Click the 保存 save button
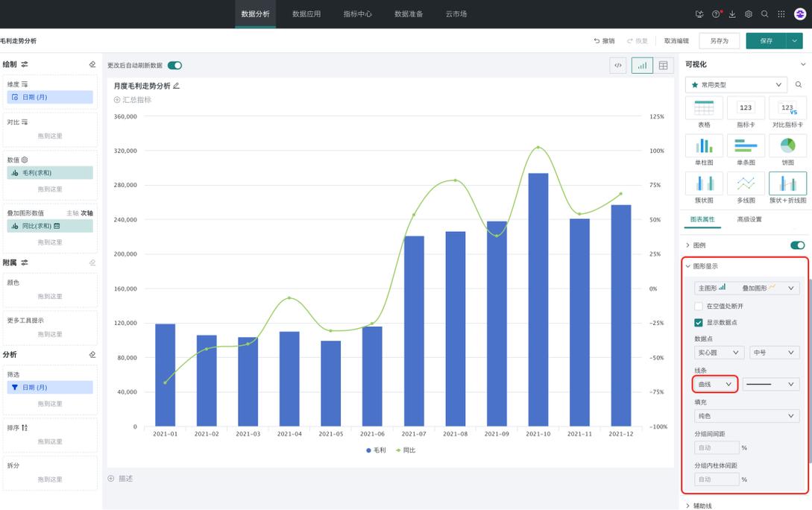 766,41
